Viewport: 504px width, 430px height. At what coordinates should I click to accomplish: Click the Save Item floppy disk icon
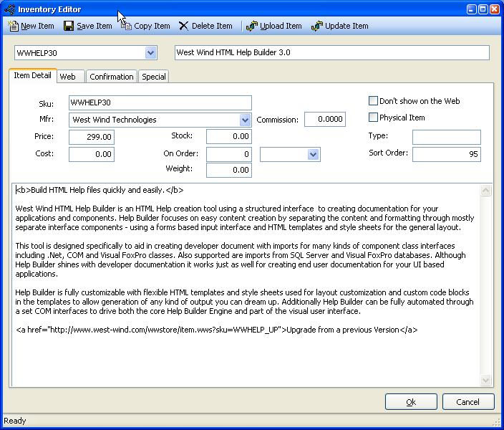tap(69, 26)
